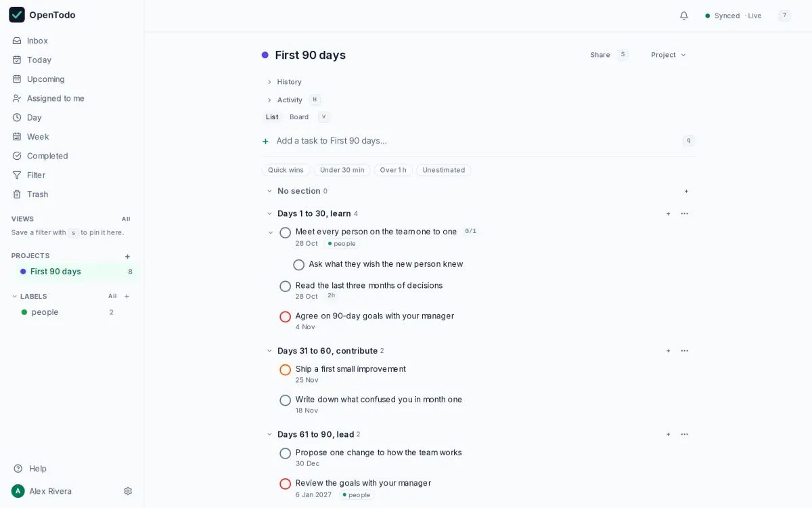Collapse Days 31 to 60, contribute section
Viewport: 812px width, 508px height.
(269, 351)
